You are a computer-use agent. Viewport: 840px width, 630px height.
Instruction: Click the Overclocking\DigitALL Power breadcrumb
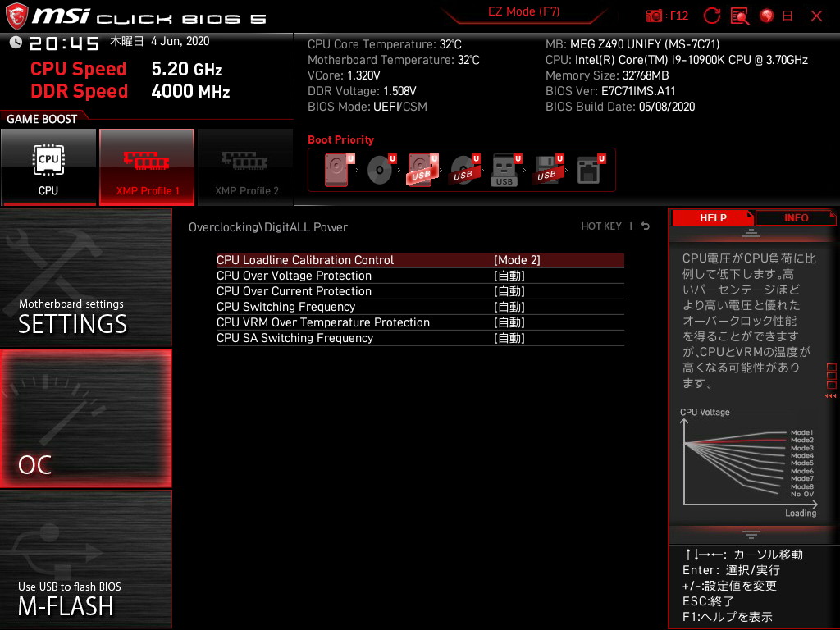[x=268, y=227]
